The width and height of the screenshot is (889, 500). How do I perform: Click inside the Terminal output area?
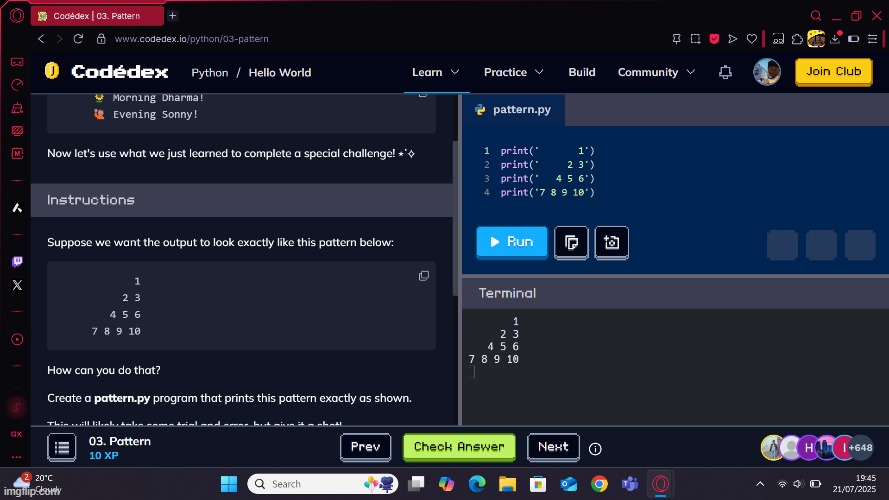point(675,367)
